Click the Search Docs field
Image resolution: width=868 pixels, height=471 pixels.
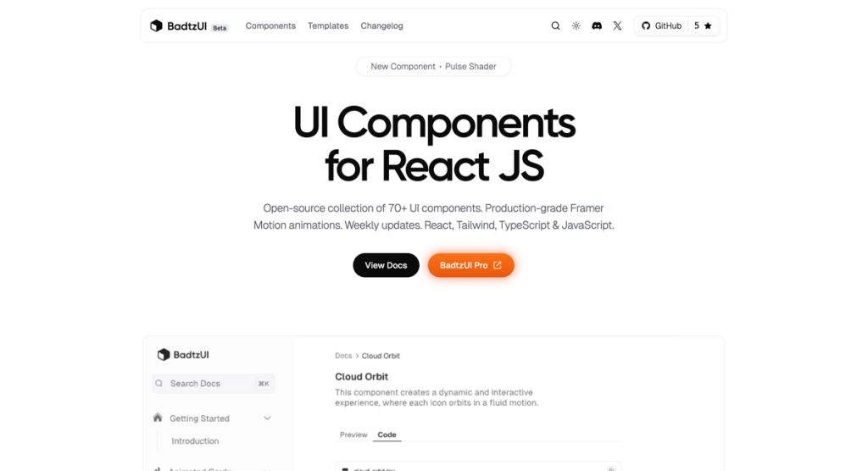click(x=214, y=384)
